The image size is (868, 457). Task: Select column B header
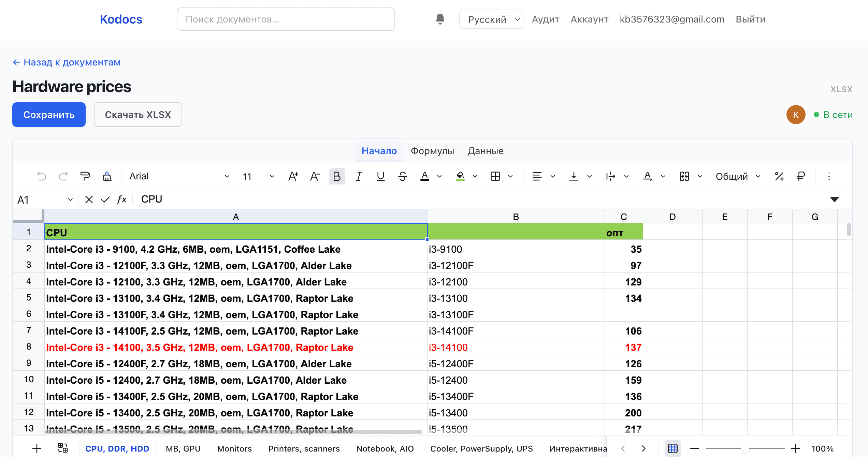(516, 217)
